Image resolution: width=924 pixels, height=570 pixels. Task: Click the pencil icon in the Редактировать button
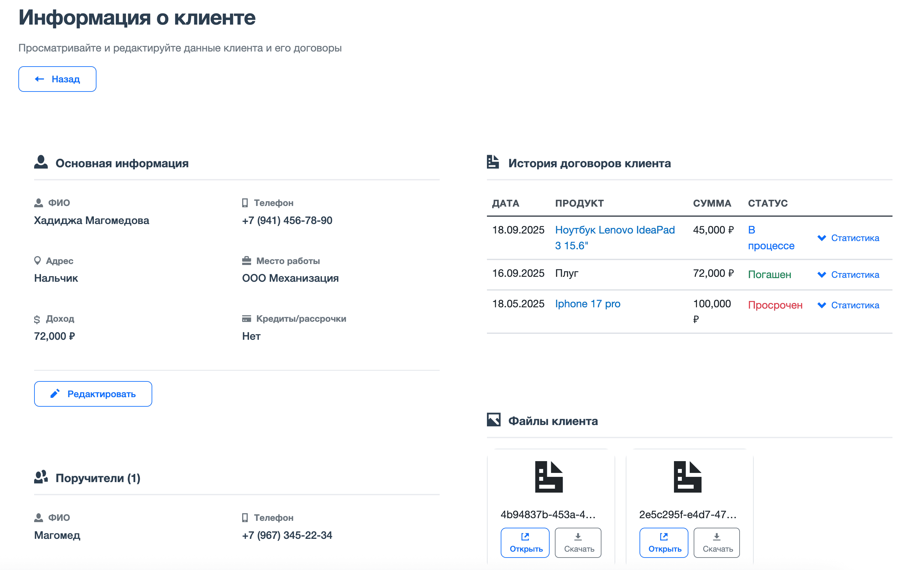pos(55,394)
